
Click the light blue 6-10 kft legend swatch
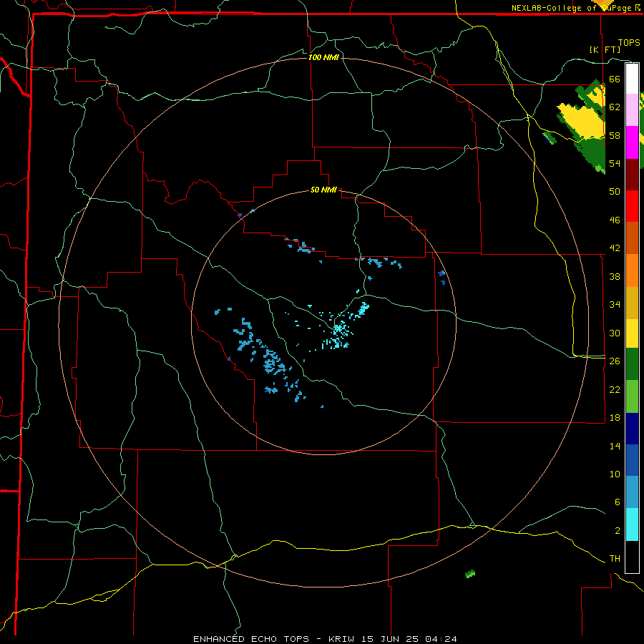632,492
